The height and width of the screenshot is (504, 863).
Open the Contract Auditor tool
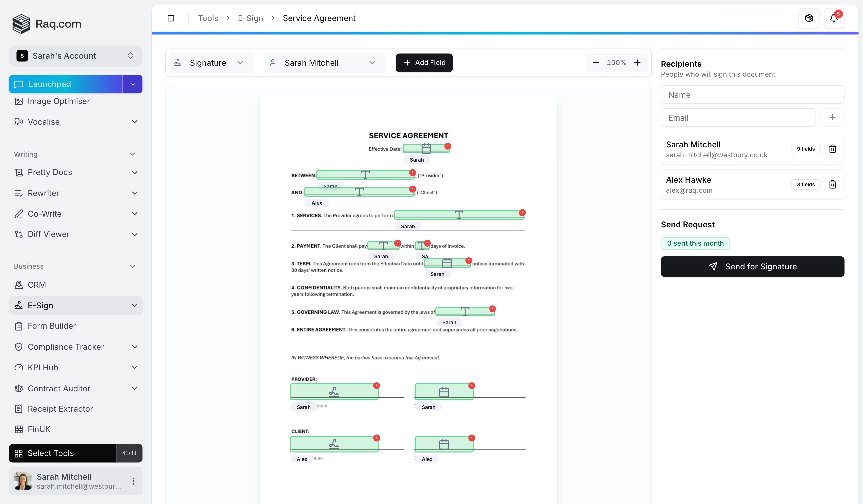pyautogui.click(x=59, y=388)
